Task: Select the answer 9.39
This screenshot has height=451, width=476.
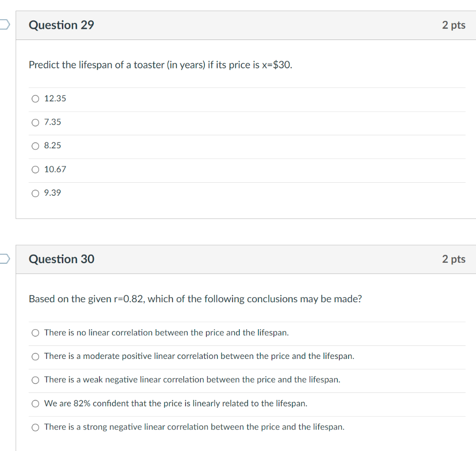Action: [x=35, y=193]
